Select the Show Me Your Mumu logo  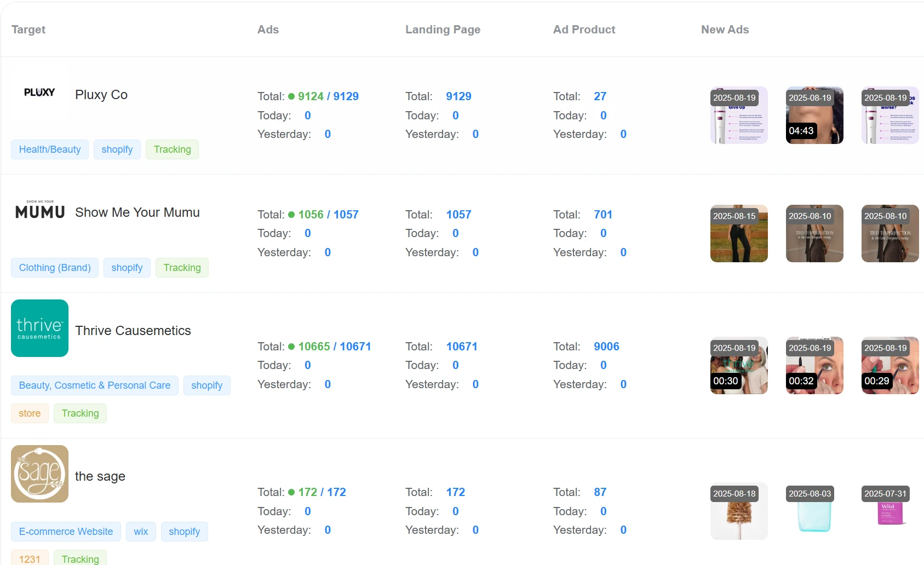39,211
